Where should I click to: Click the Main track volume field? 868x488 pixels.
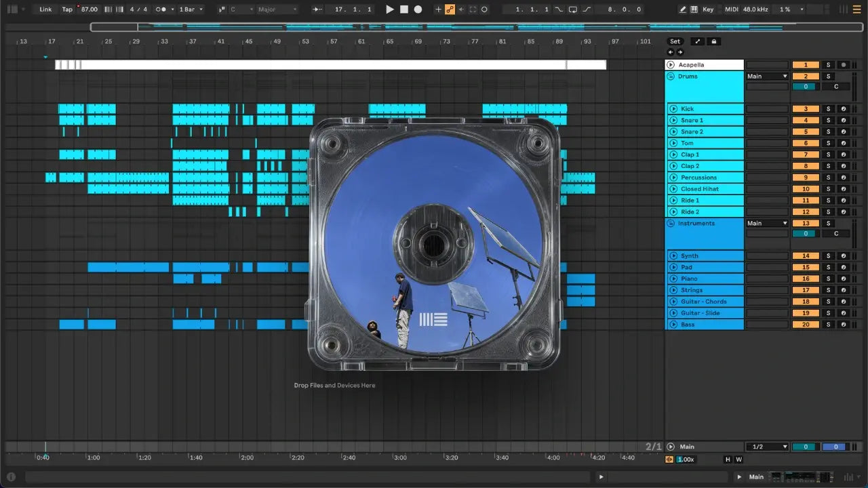(806, 447)
